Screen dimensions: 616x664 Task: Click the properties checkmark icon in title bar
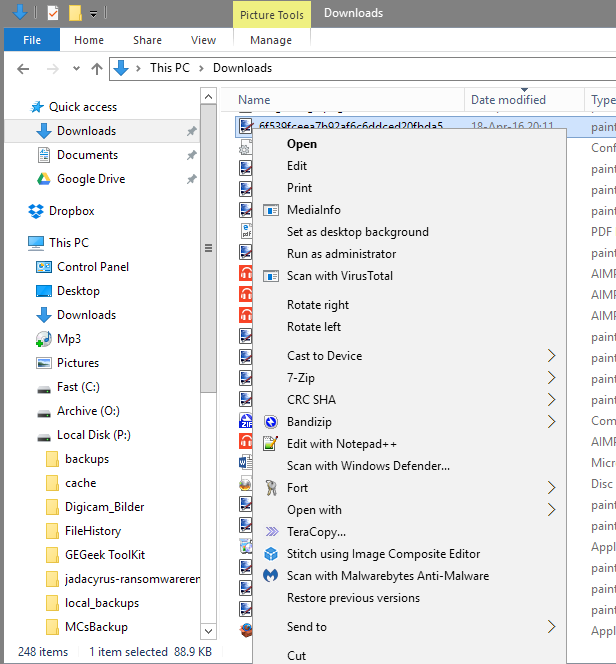(x=53, y=13)
